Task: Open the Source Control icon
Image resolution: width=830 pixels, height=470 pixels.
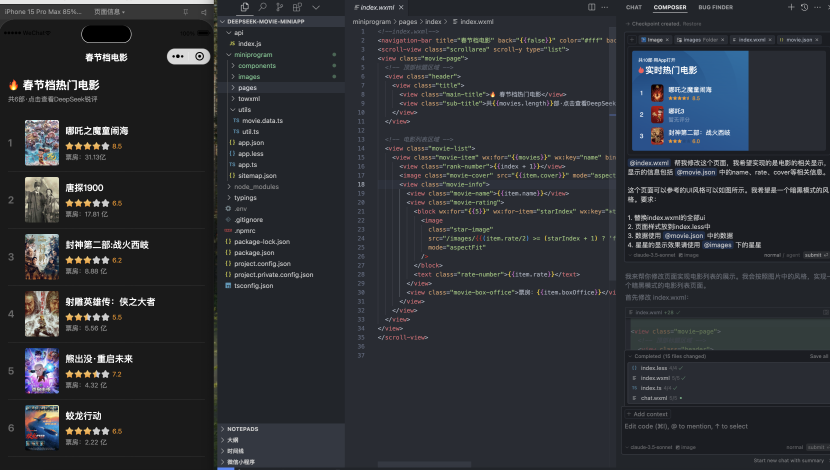Action: 280,7
